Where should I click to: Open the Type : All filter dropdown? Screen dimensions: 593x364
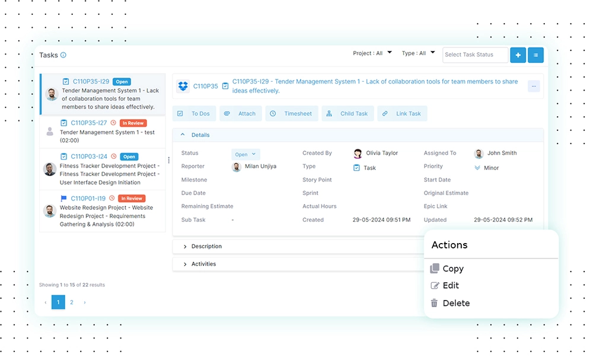point(418,52)
